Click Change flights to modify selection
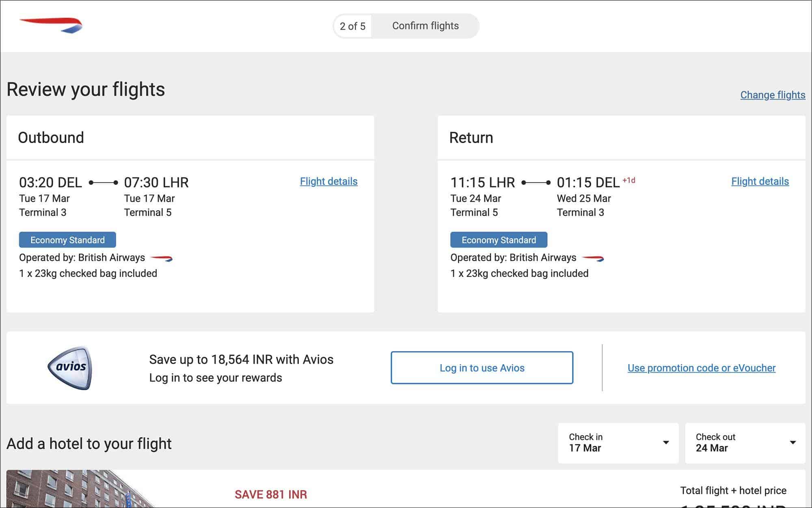The image size is (812, 508). tap(773, 95)
